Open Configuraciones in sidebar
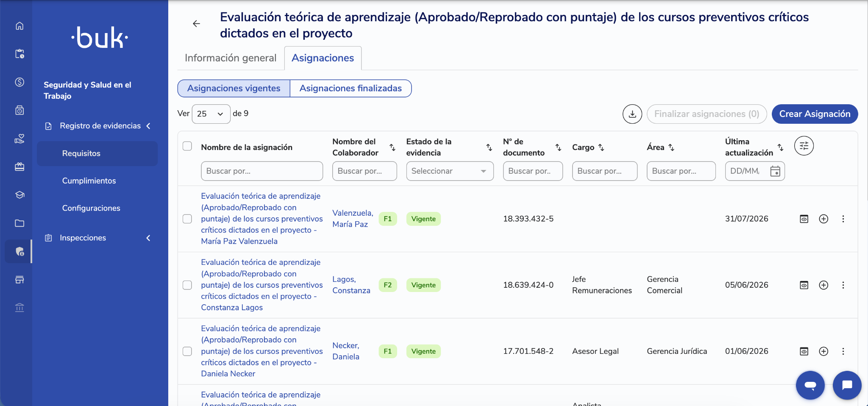Viewport: 868px width, 406px height. pyautogui.click(x=91, y=208)
